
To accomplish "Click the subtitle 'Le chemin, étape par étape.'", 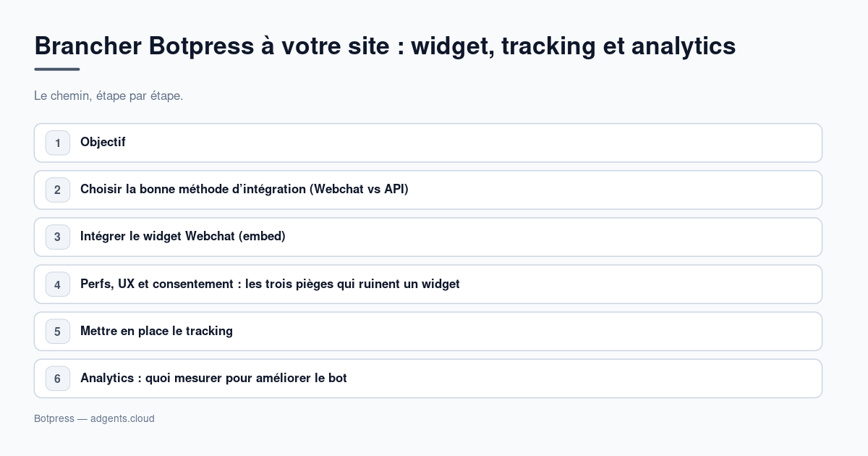I will (x=109, y=96).
